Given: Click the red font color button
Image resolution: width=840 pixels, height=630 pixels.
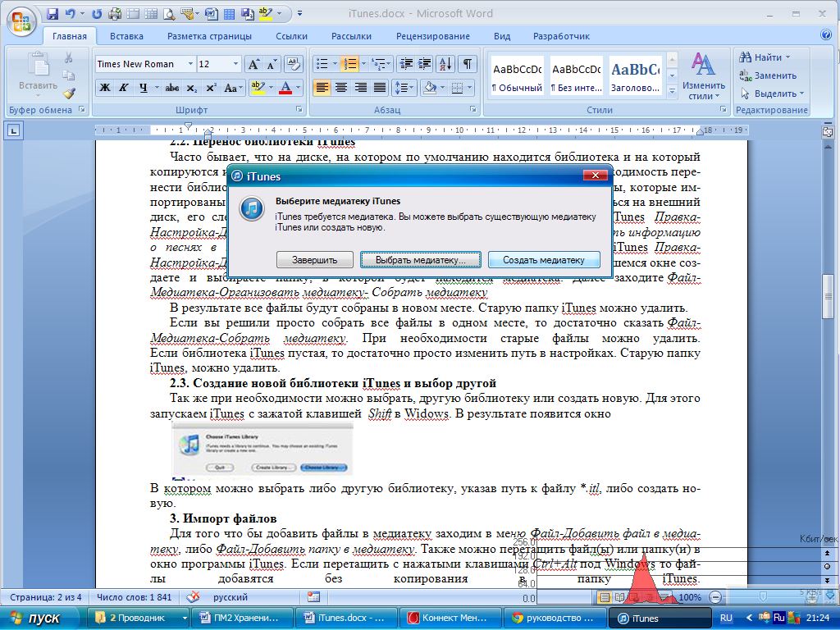Looking at the screenshot, I should tap(285, 88).
